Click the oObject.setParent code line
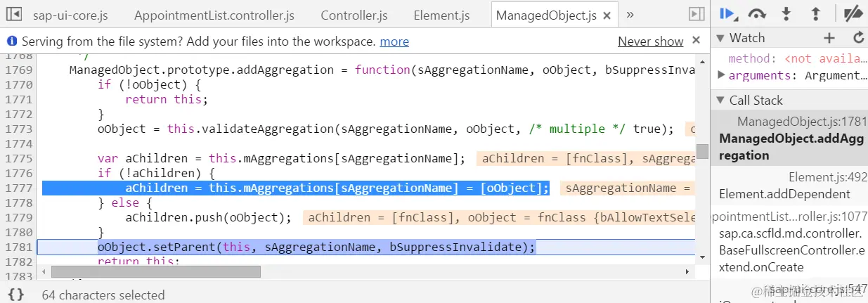The width and height of the screenshot is (868, 303). pos(316,247)
